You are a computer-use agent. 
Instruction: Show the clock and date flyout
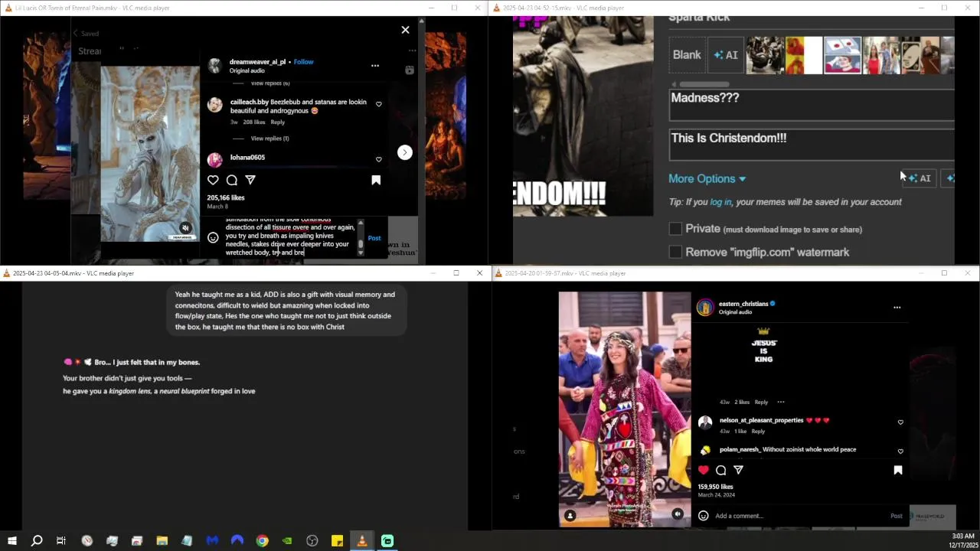(x=962, y=541)
